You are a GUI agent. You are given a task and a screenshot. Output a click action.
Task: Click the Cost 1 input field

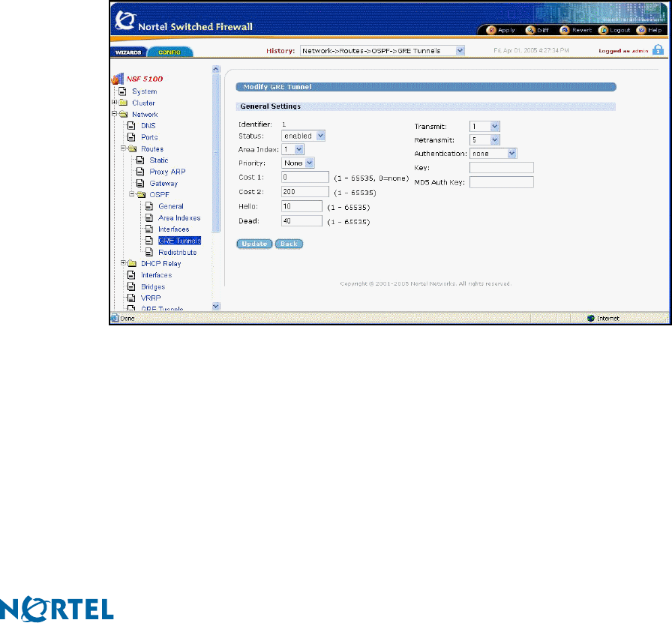pos(305,177)
